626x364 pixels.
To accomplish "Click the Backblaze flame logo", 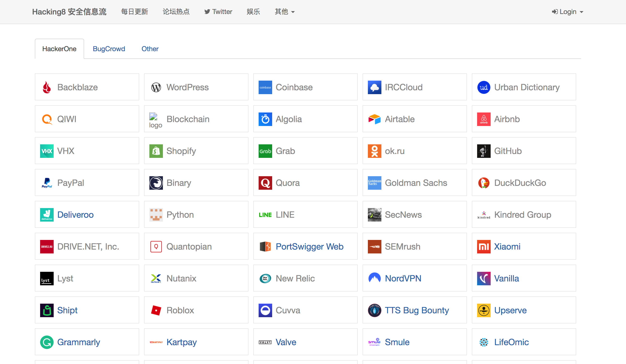I will [x=47, y=87].
